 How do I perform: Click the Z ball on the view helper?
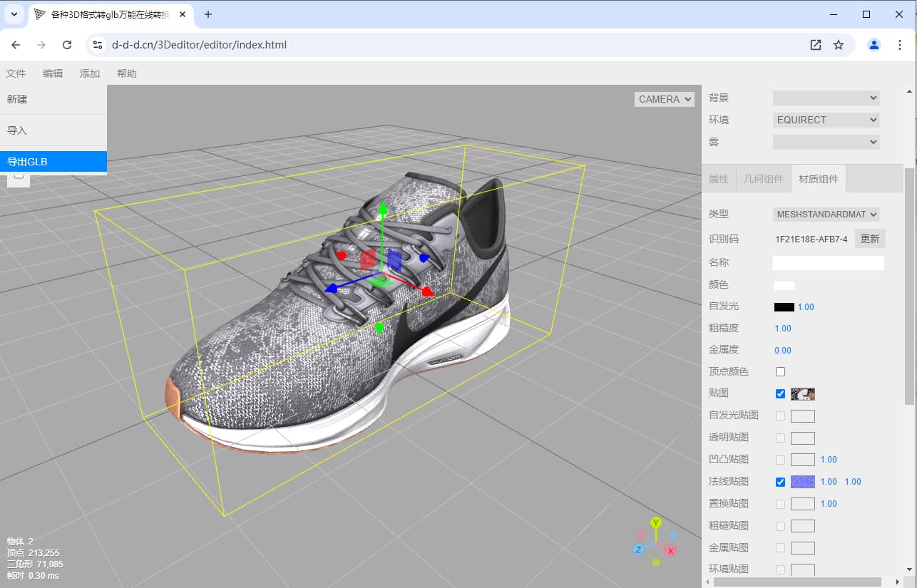coord(639,549)
